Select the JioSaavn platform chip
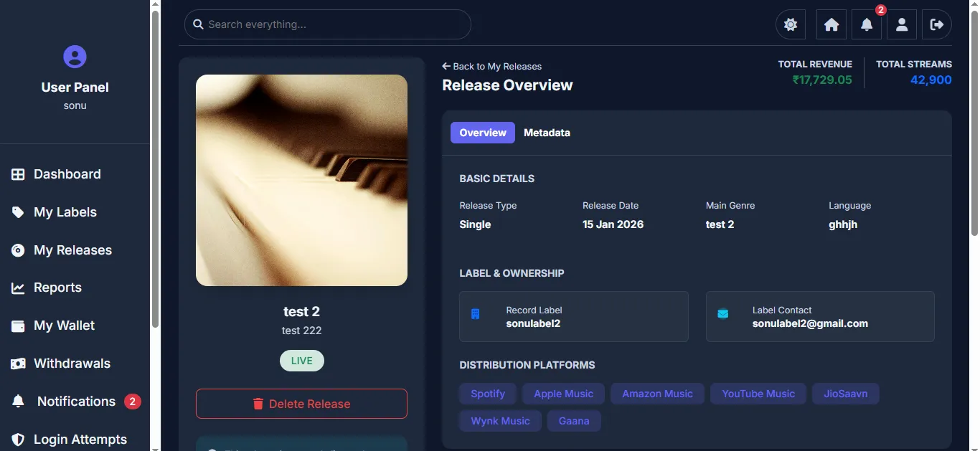This screenshot has width=980, height=451. (x=846, y=394)
